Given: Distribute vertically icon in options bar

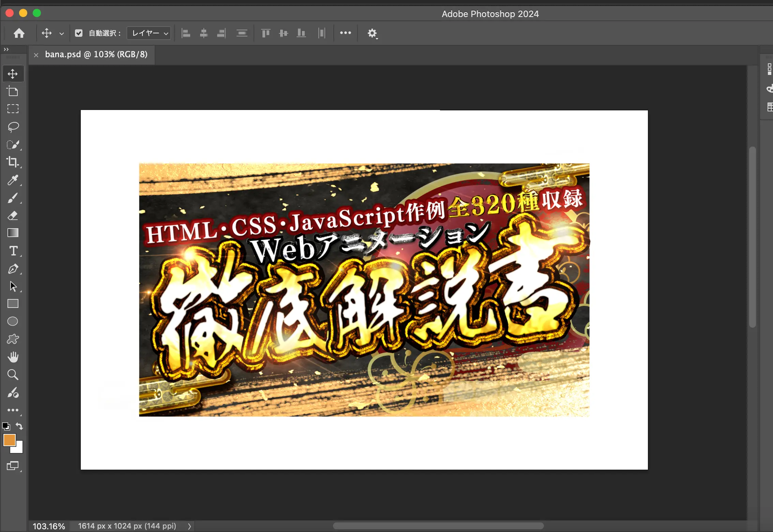Looking at the screenshot, I should coord(242,33).
